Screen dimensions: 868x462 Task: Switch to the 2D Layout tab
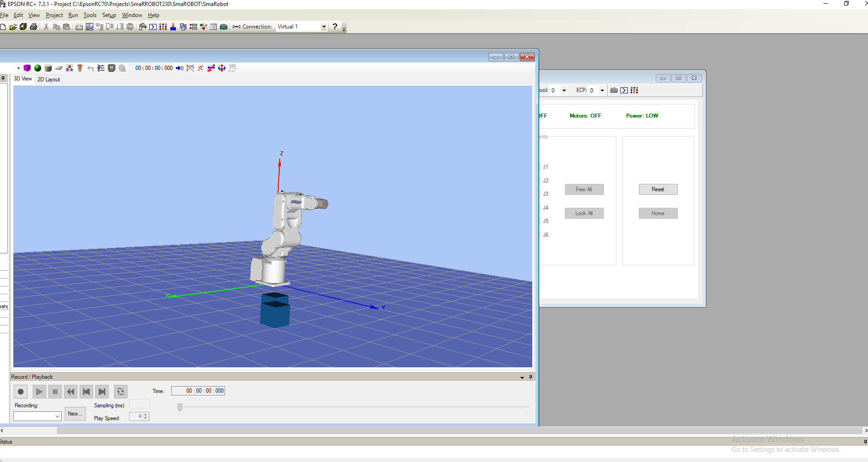(49, 80)
